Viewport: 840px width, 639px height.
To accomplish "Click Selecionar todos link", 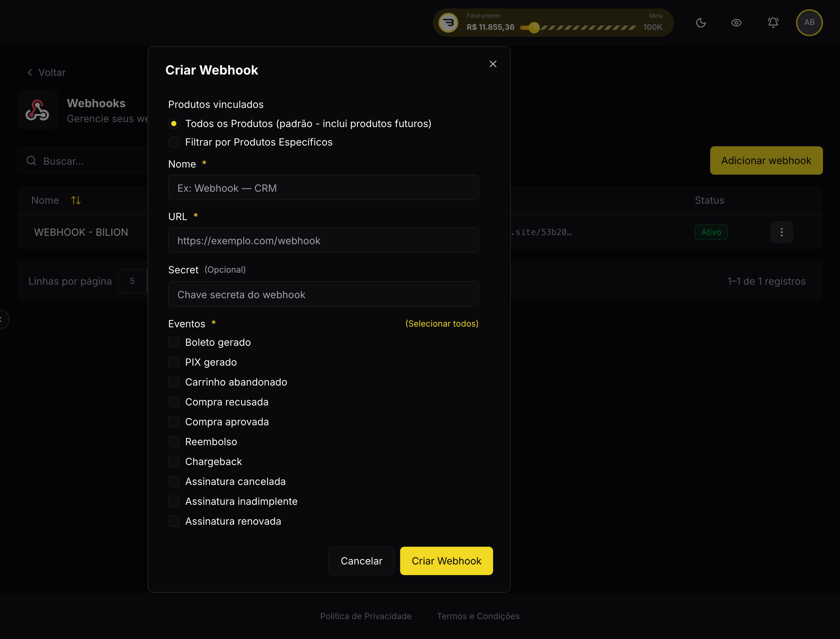I will [442, 323].
